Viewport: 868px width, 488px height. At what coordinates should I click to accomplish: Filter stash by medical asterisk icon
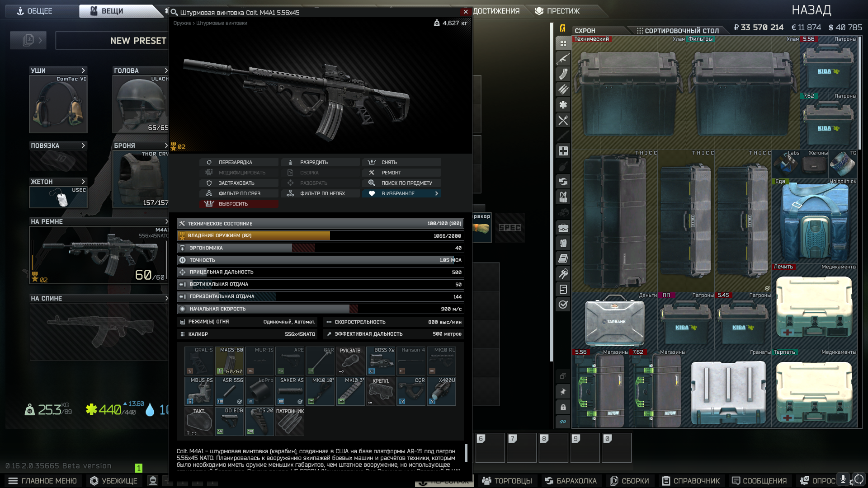pyautogui.click(x=563, y=105)
